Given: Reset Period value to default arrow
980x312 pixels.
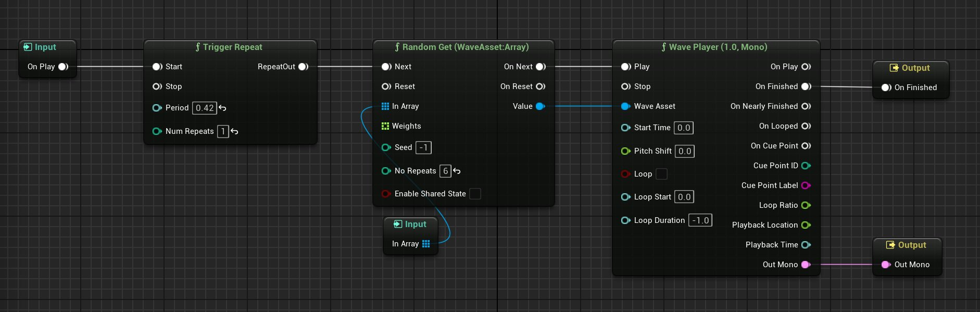Looking at the screenshot, I should pyautogui.click(x=223, y=108).
